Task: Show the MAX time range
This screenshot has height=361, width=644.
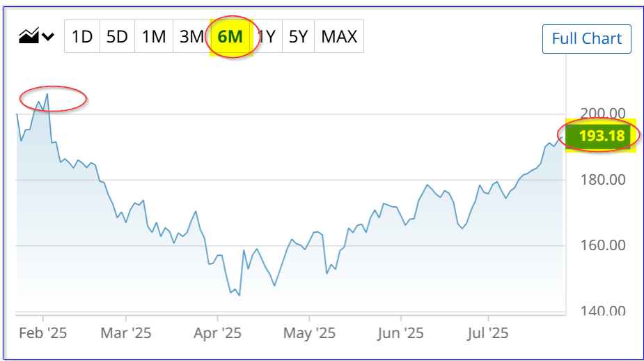Action: [339, 37]
